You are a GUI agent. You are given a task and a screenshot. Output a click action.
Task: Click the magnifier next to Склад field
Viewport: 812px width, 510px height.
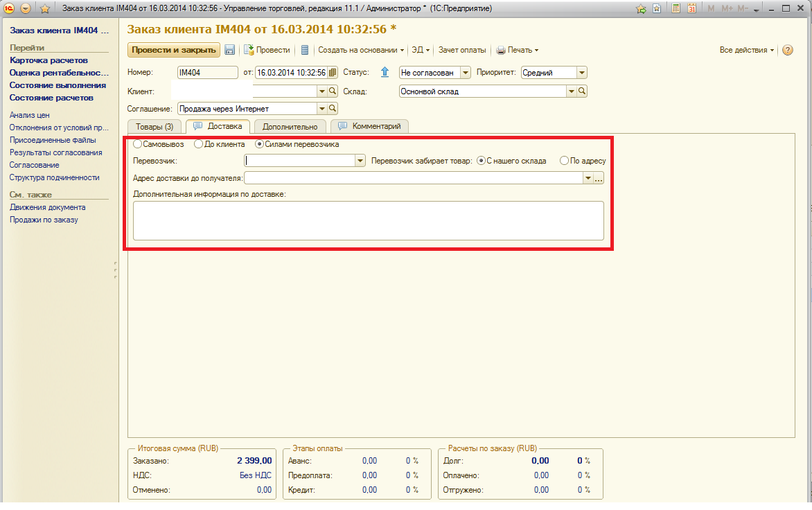pos(582,91)
